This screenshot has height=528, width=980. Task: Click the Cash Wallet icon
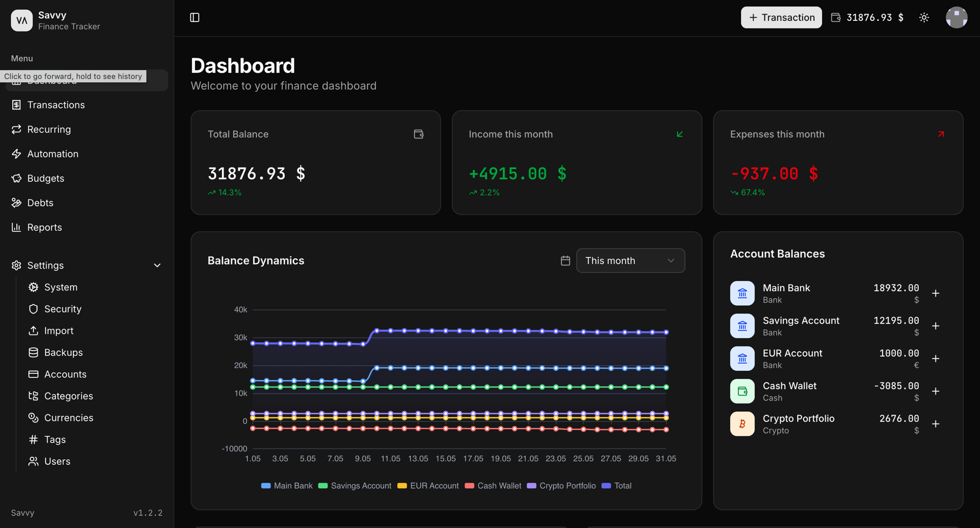(x=742, y=391)
